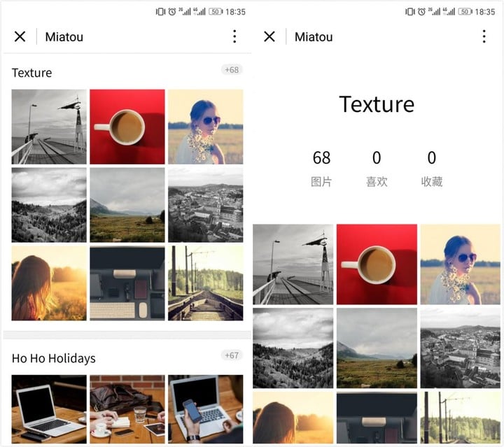Close the left Miatou page with X
Viewport: 504px width, 447px height.
click(20, 36)
